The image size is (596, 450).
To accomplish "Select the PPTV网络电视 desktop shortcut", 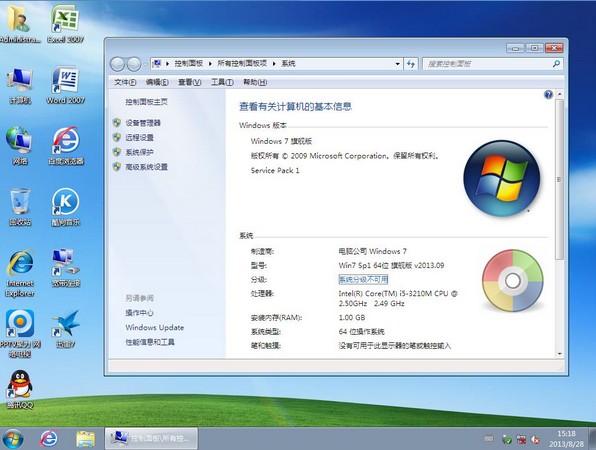I will pos(20,334).
